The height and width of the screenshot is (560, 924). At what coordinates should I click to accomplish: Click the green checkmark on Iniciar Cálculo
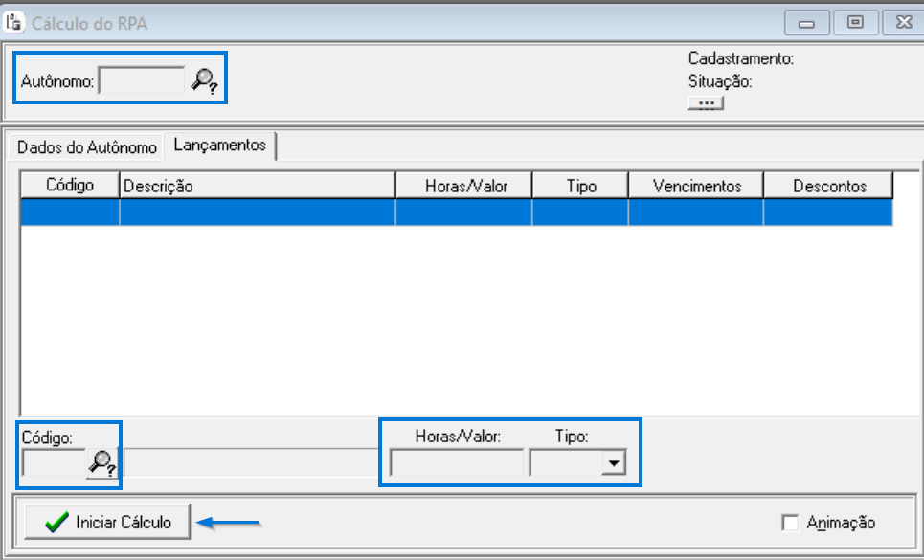[55, 522]
